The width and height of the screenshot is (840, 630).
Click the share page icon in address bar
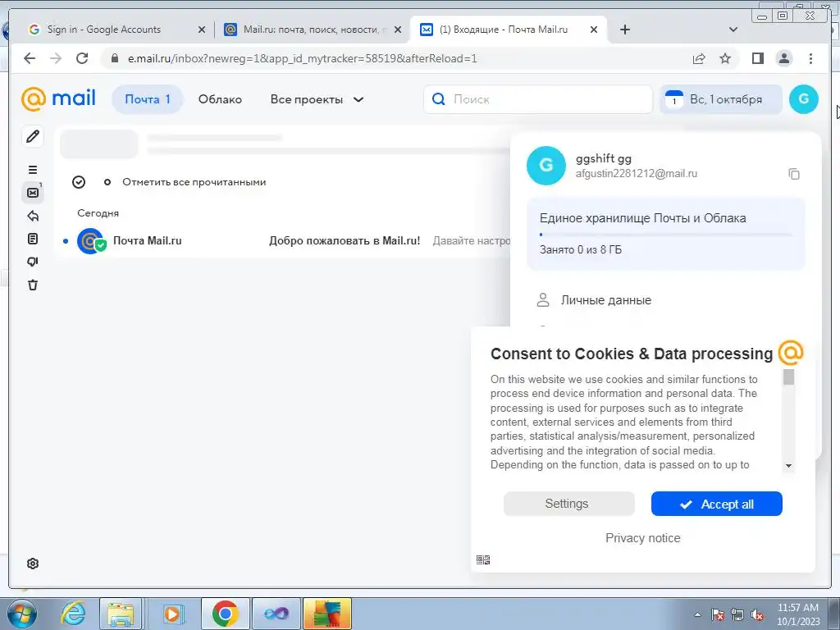pos(699,58)
